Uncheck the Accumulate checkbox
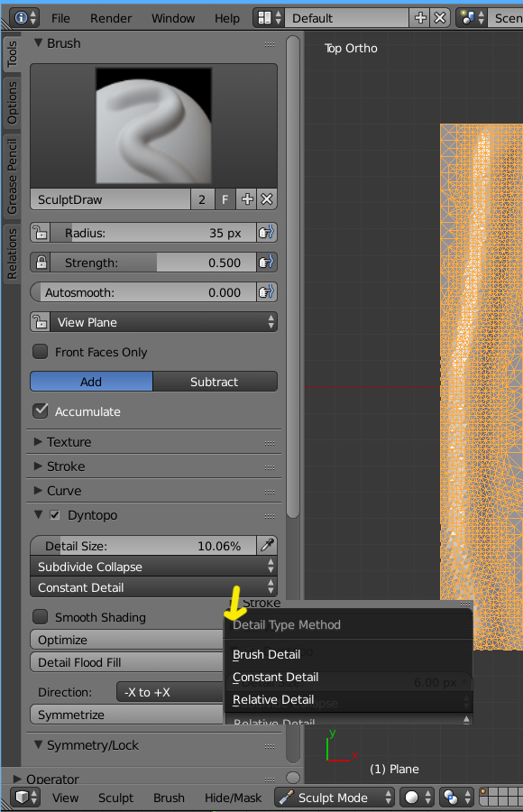Viewport: 523px width, 812px height. pyautogui.click(x=41, y=411)
